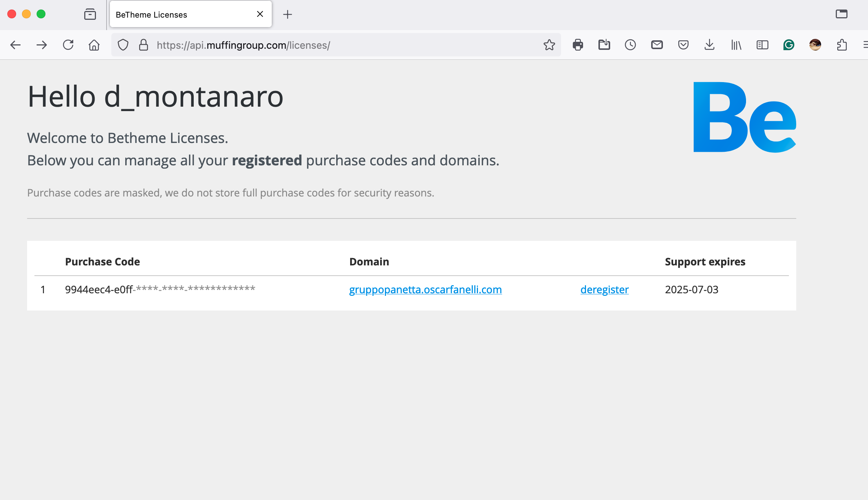868x500 pixels.
Task: Open the tracking protection shield
Action: point(123,45)
